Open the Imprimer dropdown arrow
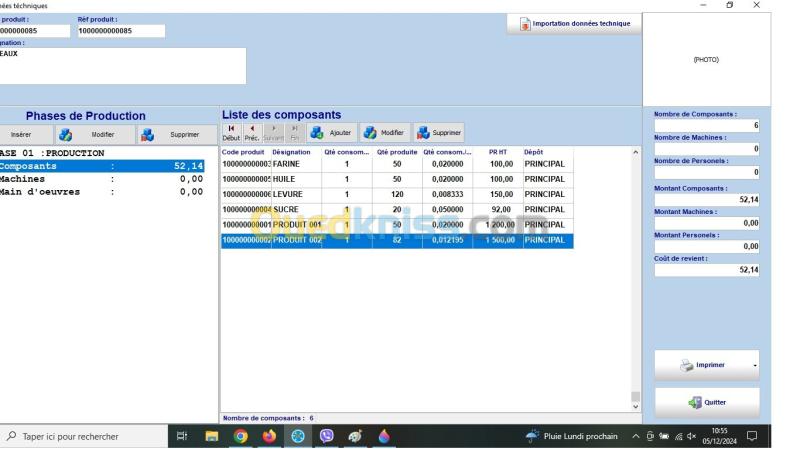The width and height of the screenshot is (800, 449). tap(755, 365)
